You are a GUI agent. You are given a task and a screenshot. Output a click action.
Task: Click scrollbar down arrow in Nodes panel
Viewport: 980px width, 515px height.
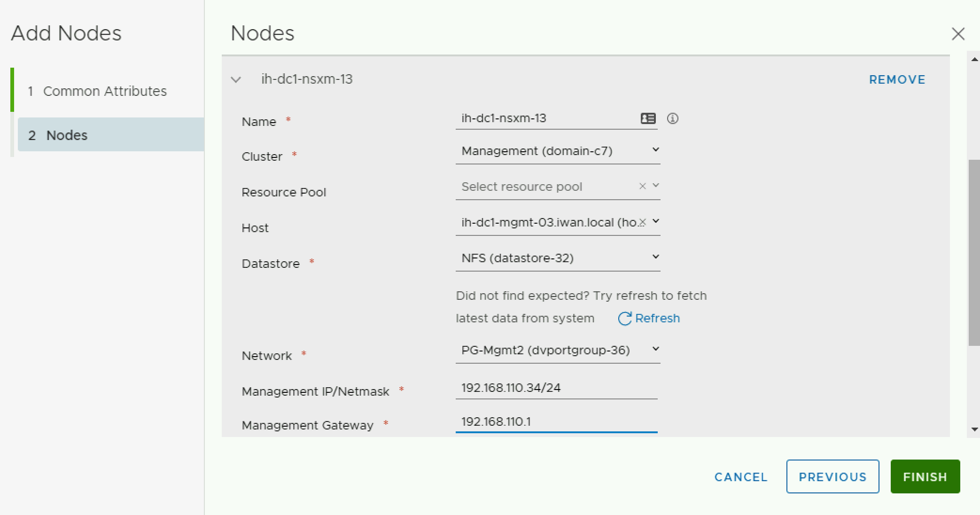pyautogui.click(x=974, y=429)
